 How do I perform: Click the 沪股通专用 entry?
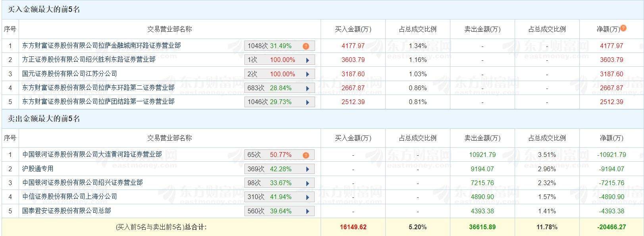pos(38,169)
